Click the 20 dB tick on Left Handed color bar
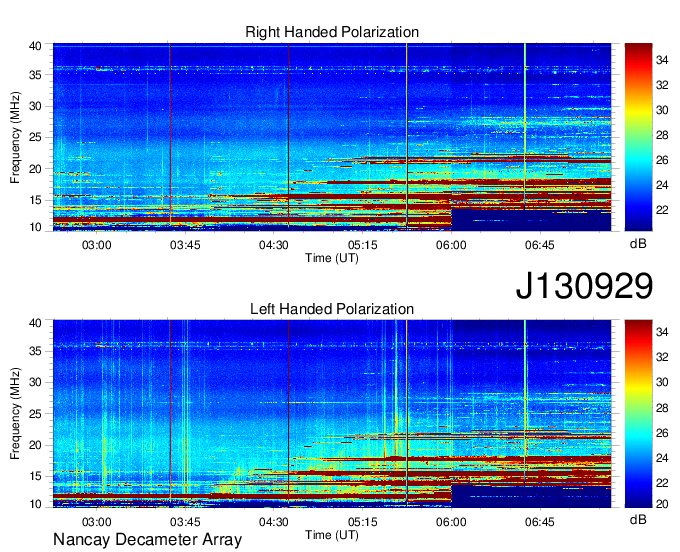 point(662,504)
